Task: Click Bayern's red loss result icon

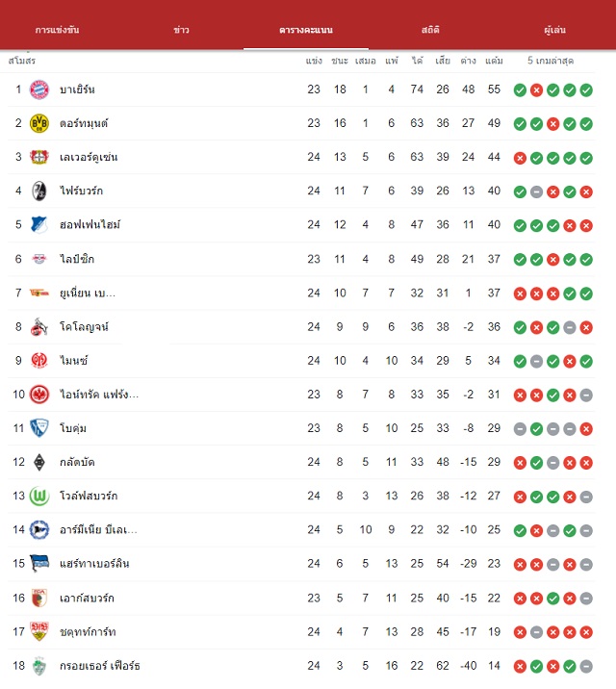Action: (536, 90)
